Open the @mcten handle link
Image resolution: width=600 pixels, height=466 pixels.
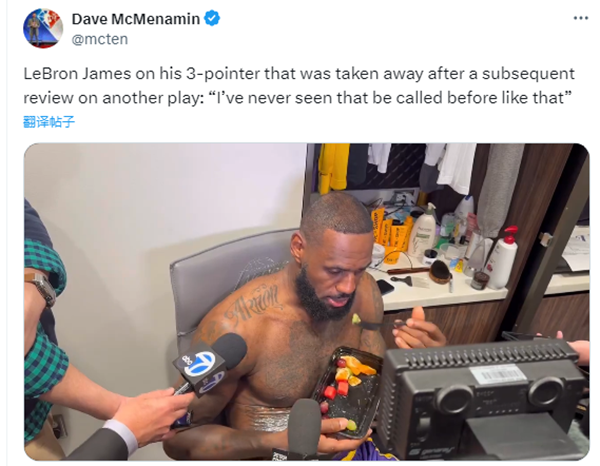point(99,39)
